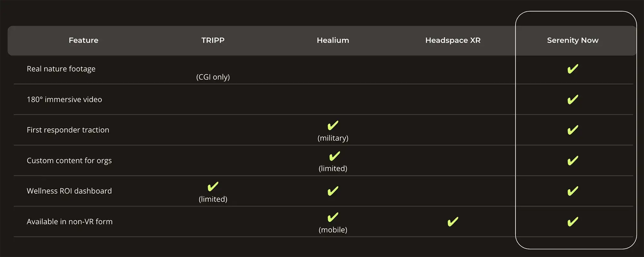
Task: Click Headspace XR checkmark for non-VR form
Action: tap(452, 222)
